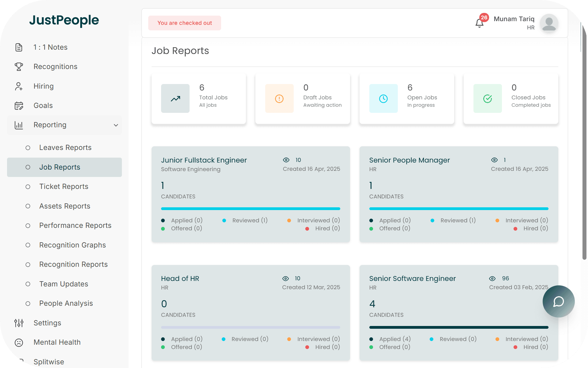Open the Settings sidebar section
Screen dimensions: 588x368
pyautogui.click(x=47, y=323)
